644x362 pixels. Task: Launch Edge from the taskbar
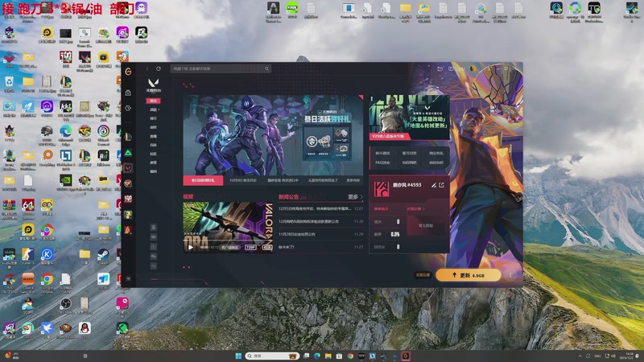[317, 356]
